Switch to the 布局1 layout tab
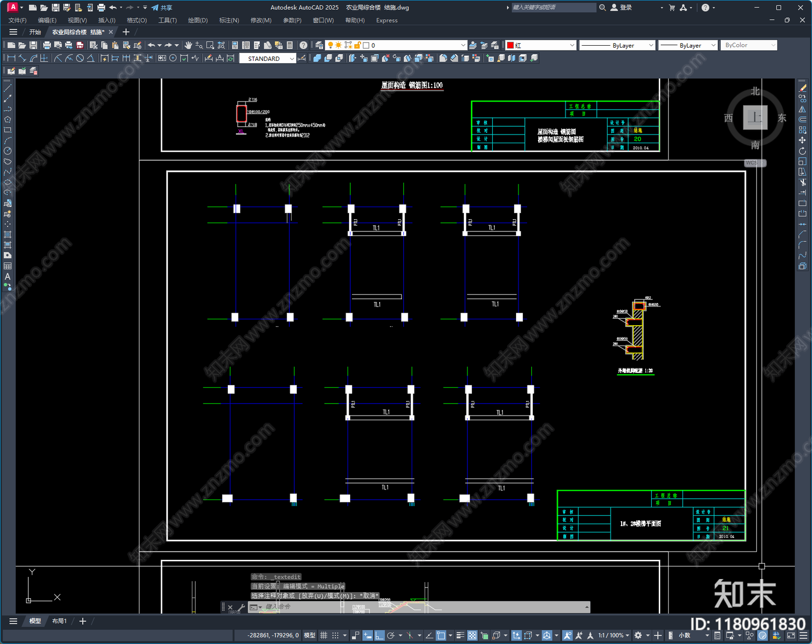 (x=59, y=621)
